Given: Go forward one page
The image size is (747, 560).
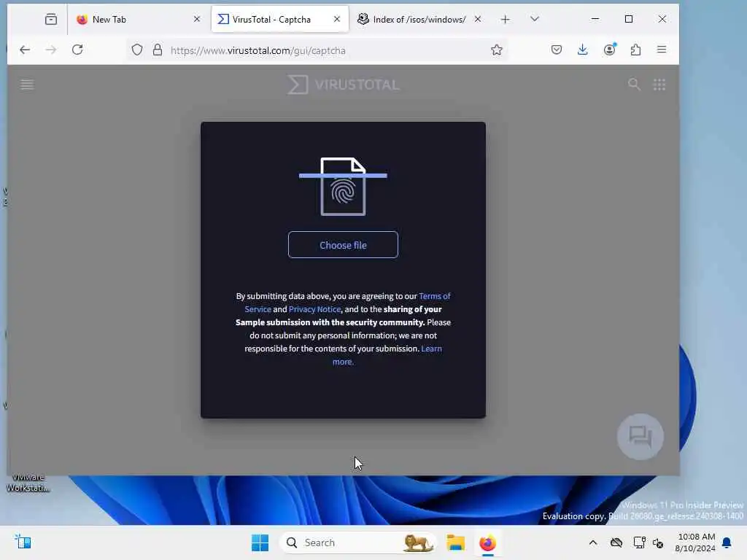Looking at the screenshot, I should (x=51, y=50).
